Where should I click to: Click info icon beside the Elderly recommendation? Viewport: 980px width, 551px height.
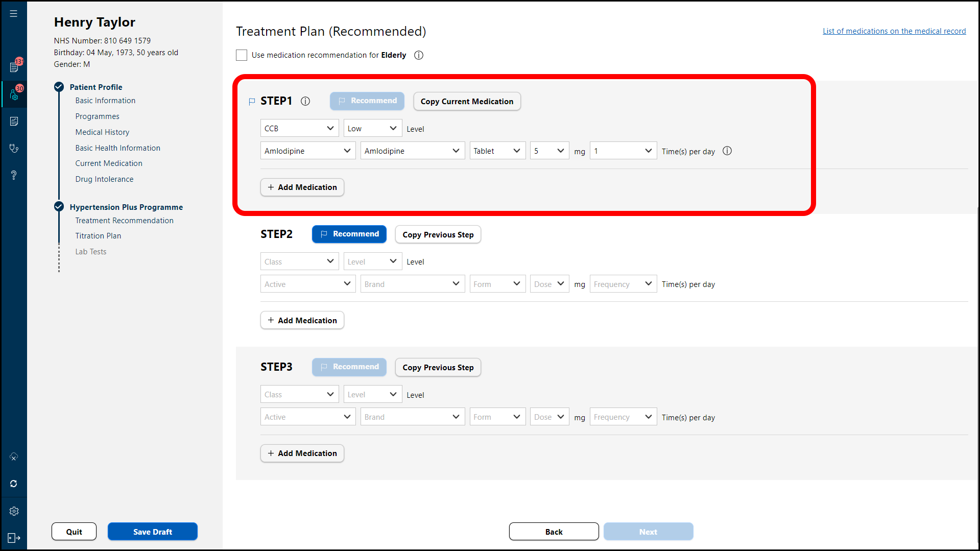[419, 55]
